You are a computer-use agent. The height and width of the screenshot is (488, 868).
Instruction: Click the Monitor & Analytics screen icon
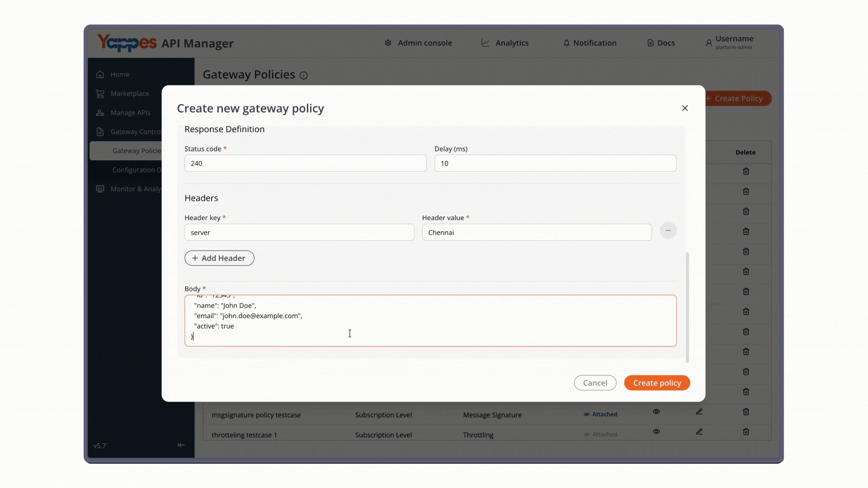[100, 189]
